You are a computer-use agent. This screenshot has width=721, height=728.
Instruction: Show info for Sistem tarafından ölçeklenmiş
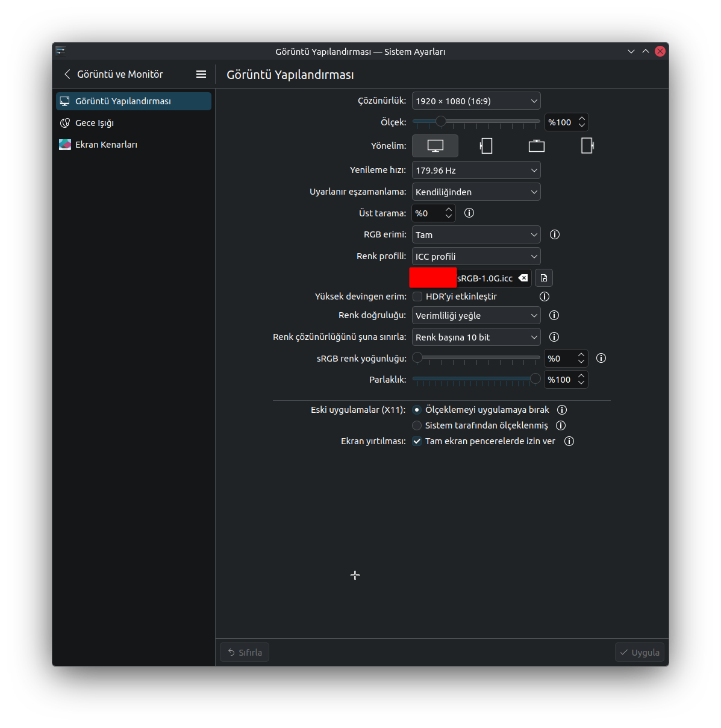[561, 425]
